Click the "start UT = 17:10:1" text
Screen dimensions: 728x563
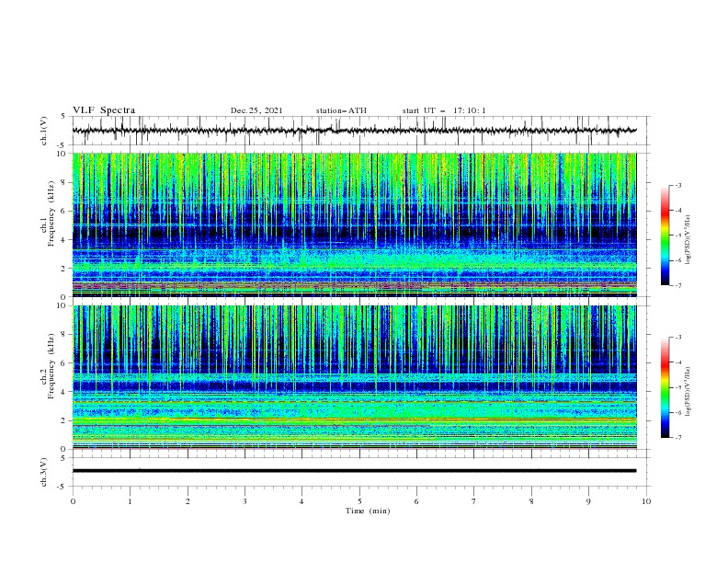point(444,110)
